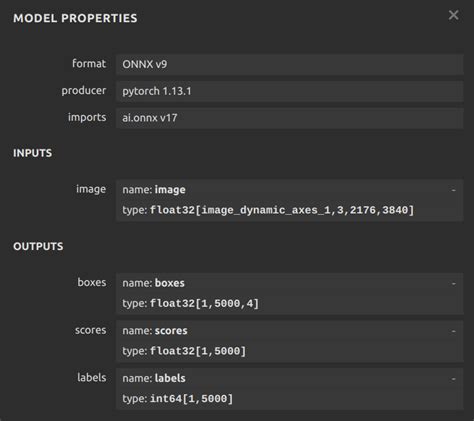Viewport: 474px width, 421px height.
Task: Select the image input name value
Action: 170,190
